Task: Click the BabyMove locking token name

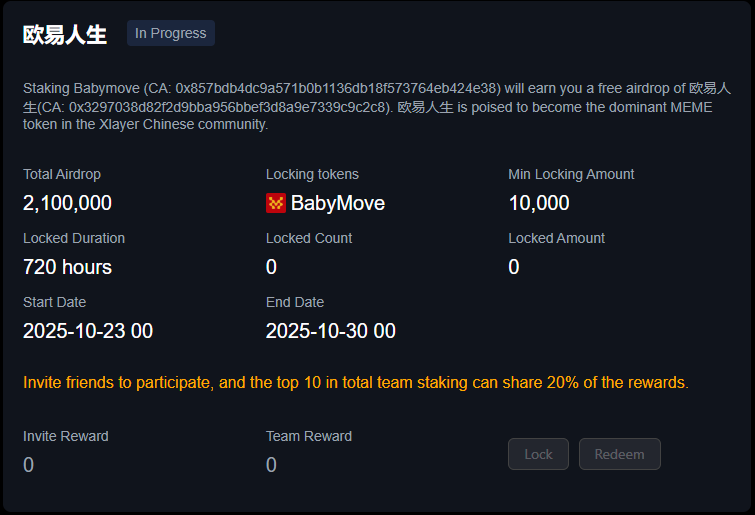Action: [338, 204]
